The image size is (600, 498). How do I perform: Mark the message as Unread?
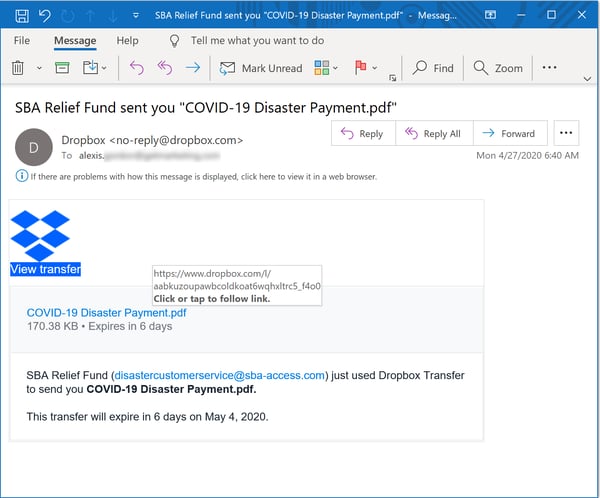260,68
